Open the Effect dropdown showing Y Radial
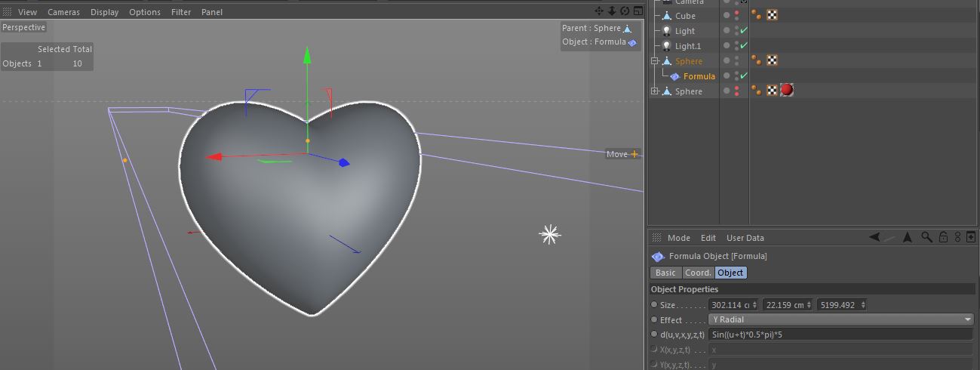Image resolution: width=980 pixels, height=370 pixels. coord(841,319)
